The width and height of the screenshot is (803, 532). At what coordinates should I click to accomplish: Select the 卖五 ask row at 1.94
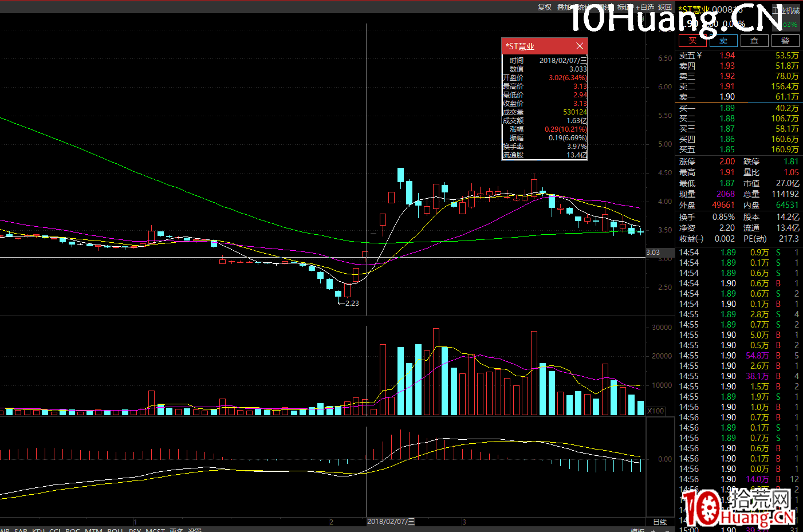pyautogui.click(x=739, y=56)
